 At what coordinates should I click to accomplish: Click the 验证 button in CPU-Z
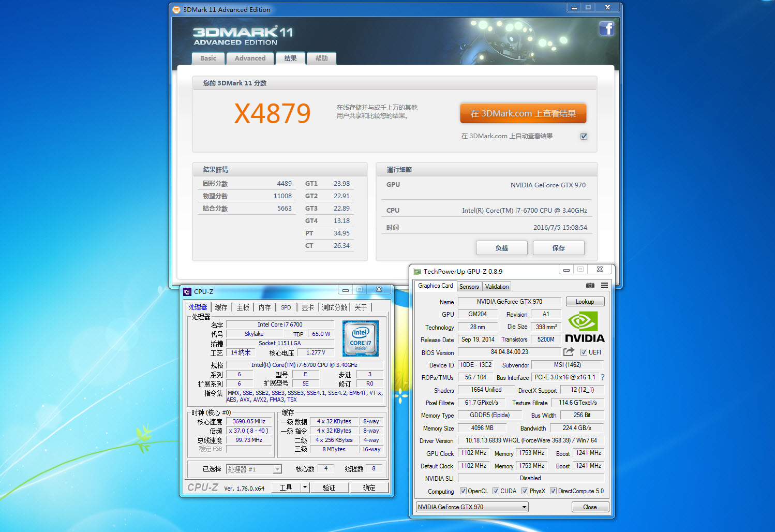click(329, 487)
